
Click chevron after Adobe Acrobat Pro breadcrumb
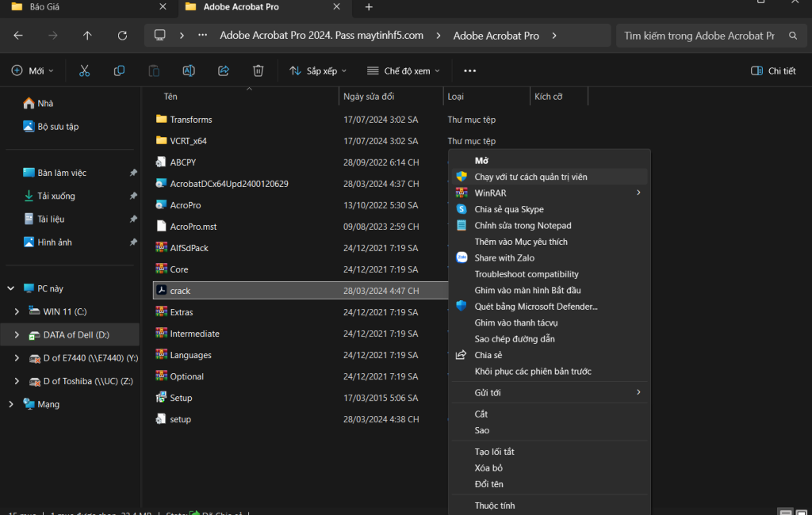tap(554, 36)
